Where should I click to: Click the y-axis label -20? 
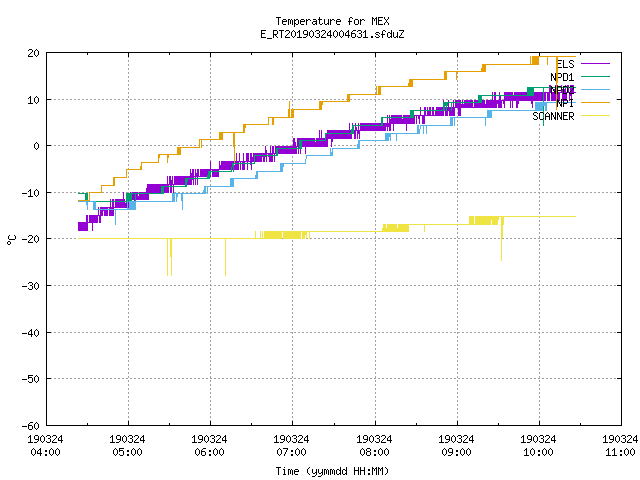coord(31,239)
